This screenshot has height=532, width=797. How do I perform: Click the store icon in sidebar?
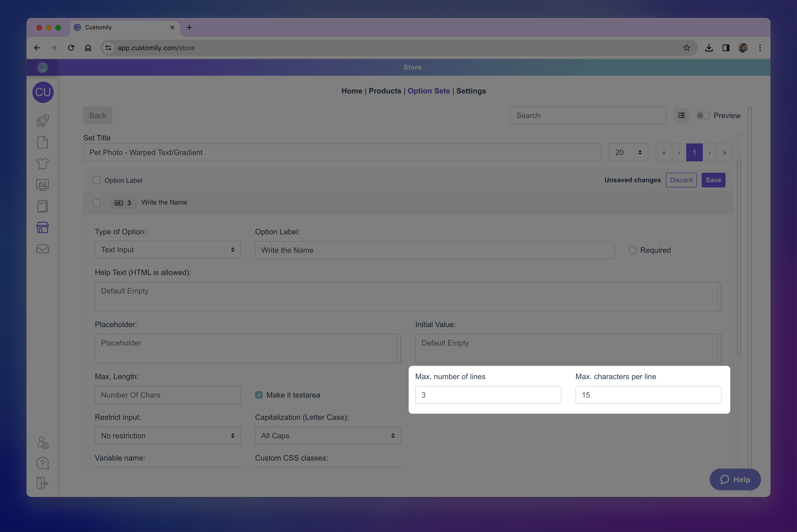click(x=42, y=227)
